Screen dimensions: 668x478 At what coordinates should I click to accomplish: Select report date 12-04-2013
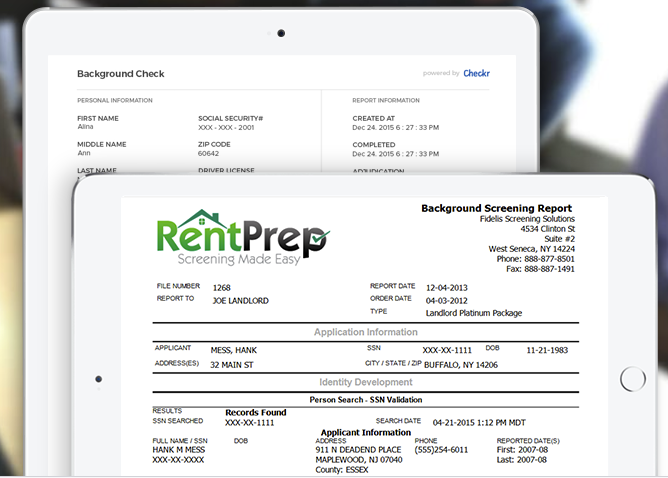pos(446,288)
